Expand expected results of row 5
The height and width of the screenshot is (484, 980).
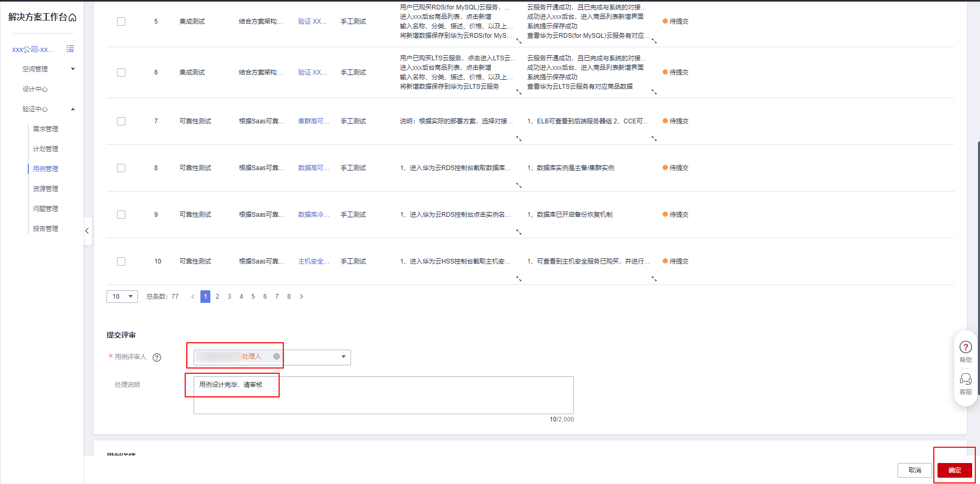click(x=654, y=41)
